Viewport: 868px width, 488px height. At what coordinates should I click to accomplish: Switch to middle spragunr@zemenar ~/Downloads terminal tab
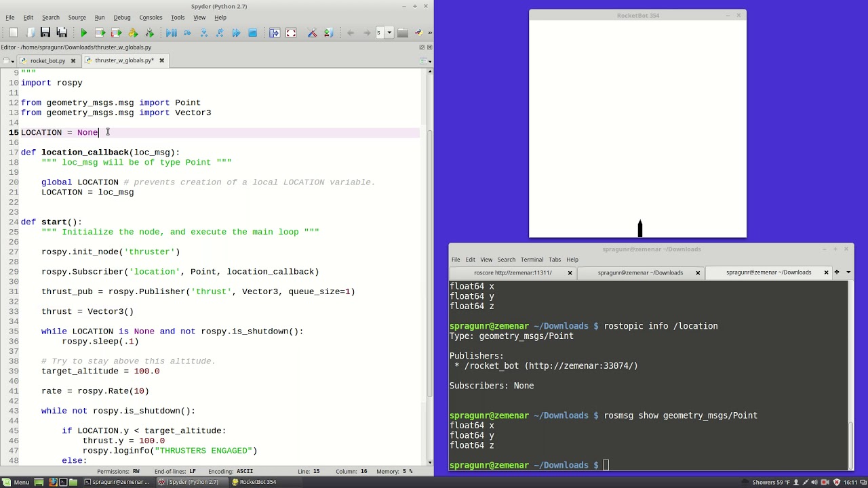[640, 272]
